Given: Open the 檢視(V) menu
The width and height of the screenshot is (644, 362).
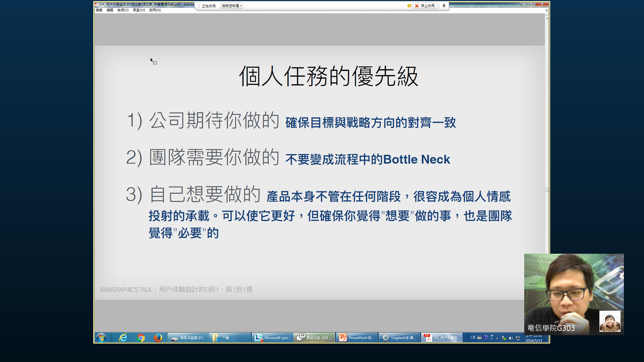Looking at the screenshot, I should (123, 10).
